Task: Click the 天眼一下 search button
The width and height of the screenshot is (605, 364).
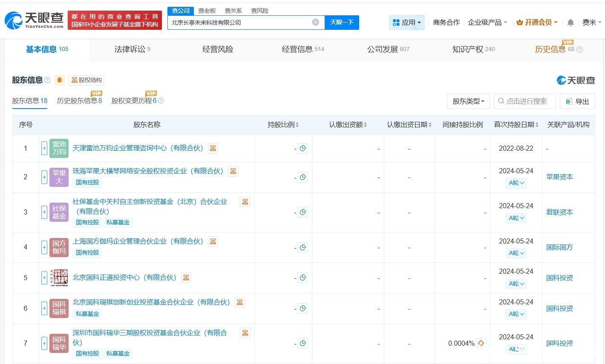Action: pos(342,23)
